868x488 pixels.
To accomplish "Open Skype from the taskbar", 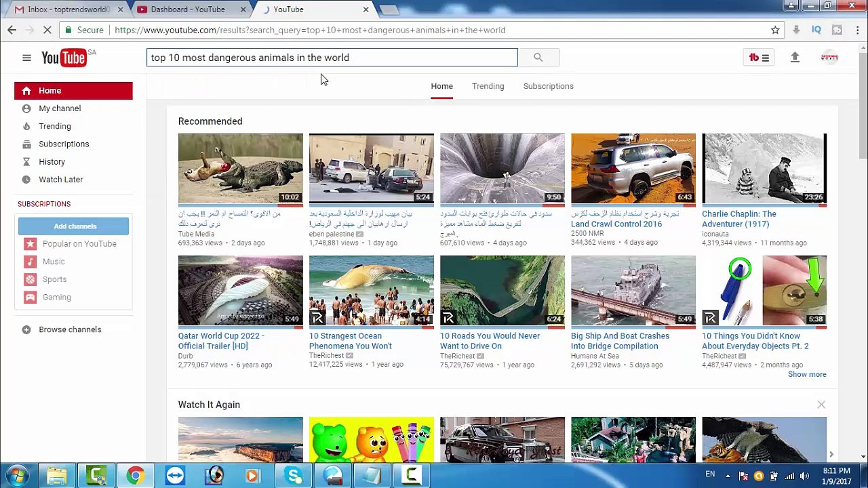I will coord(294,475).
